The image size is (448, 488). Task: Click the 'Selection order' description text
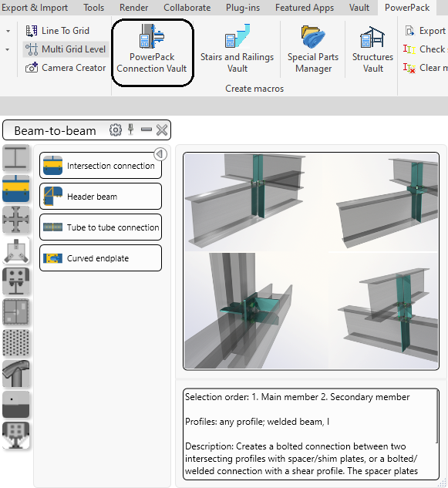(x=298, y=397)
